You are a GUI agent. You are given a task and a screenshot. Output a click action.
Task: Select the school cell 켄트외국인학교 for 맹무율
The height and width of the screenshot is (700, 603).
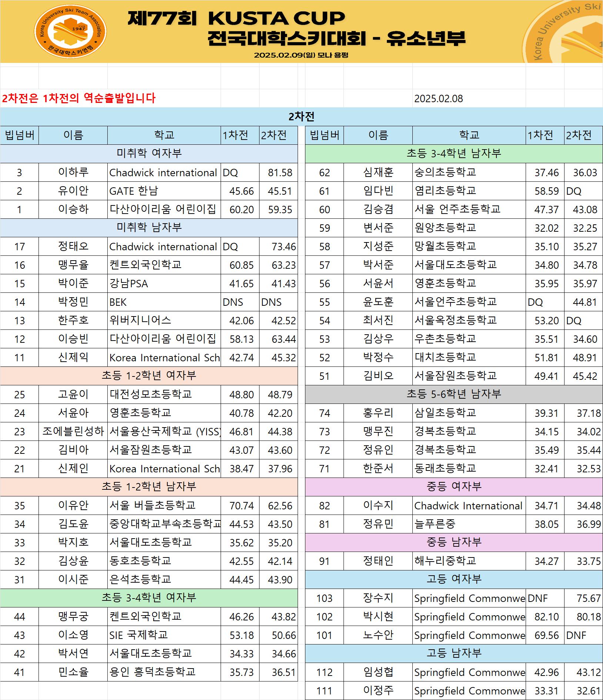click(164, 265)
